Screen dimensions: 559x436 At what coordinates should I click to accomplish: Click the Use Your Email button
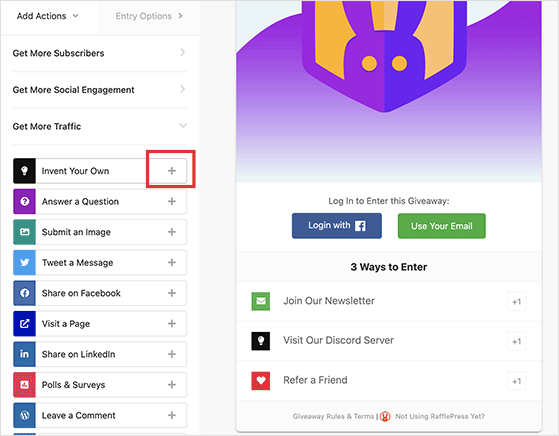pos(442,226)
